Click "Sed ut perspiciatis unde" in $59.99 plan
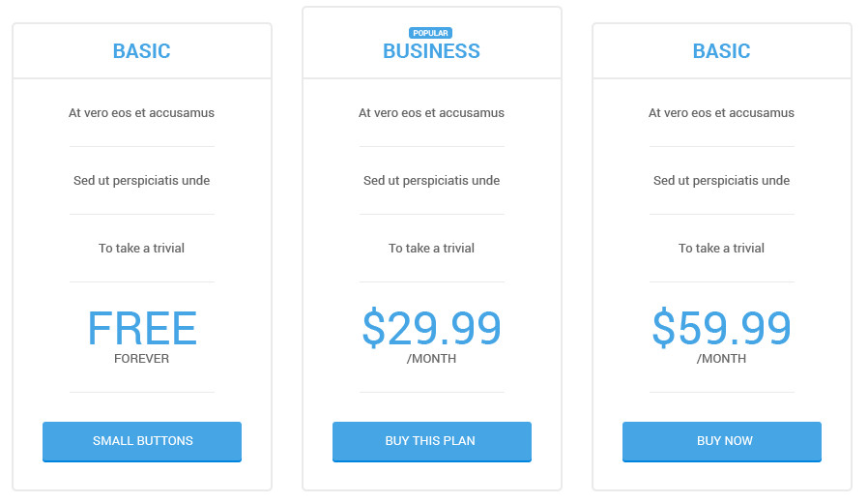The width and height of the screenshot is (868, 503). [721, 181]
